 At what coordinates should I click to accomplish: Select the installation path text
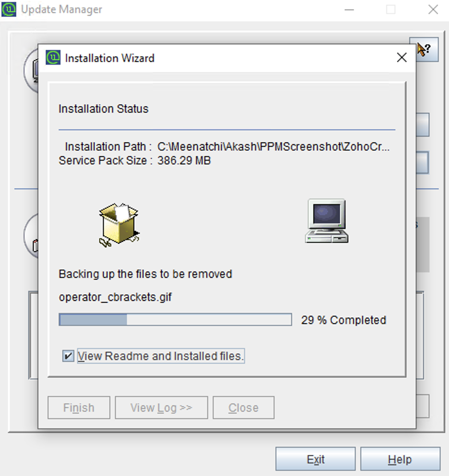pos(273,147)
